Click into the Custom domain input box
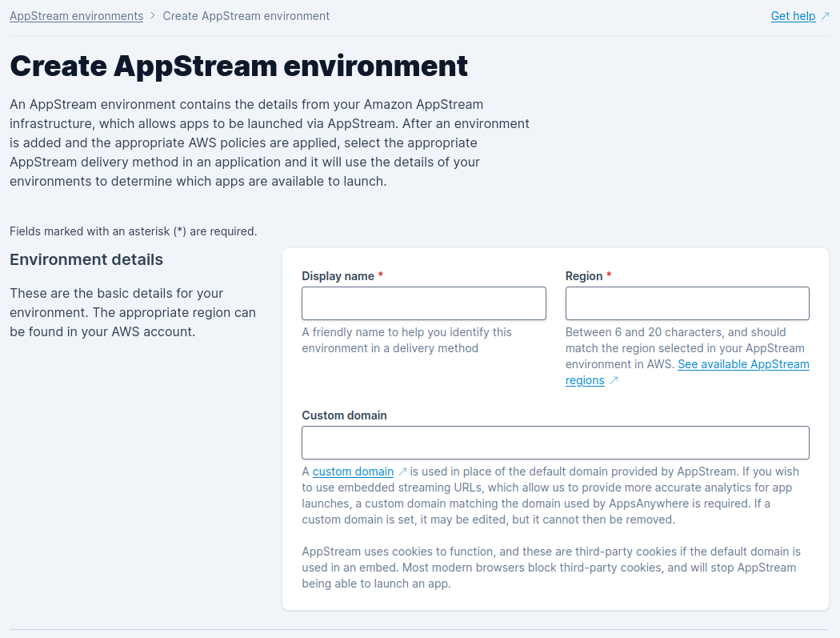Image resolution: width=840 pixels, height=638 pixels. point(555,443)
